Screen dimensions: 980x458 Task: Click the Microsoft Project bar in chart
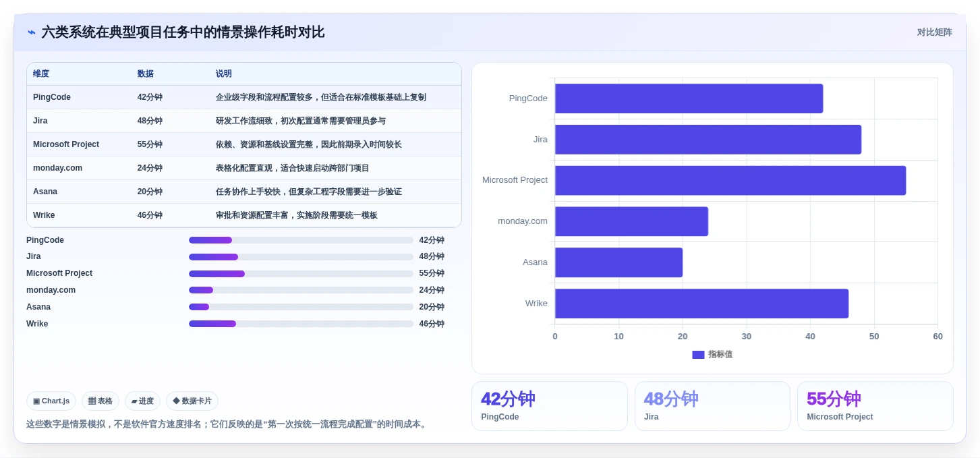[730, 180]
